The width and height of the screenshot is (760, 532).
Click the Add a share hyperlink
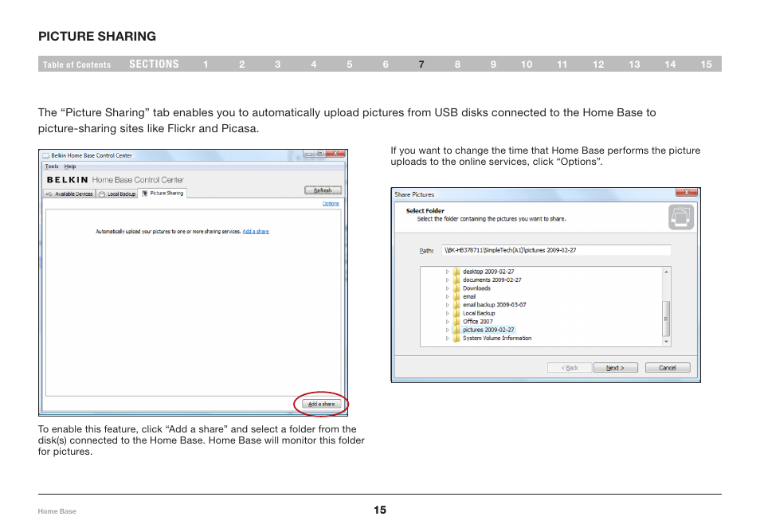[256, 232]
